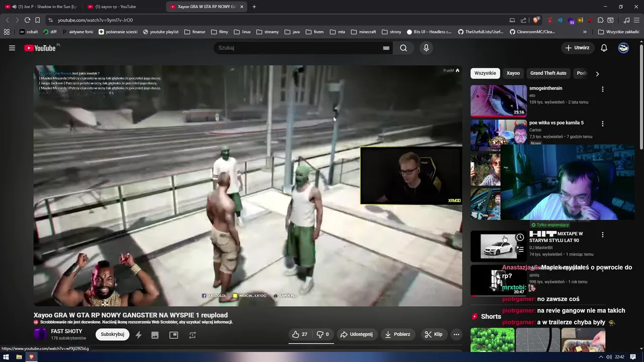Image resolution: width=644 pixels, height=362 pixels.
Task: Open the notifications bell
Action: (604, 48)
